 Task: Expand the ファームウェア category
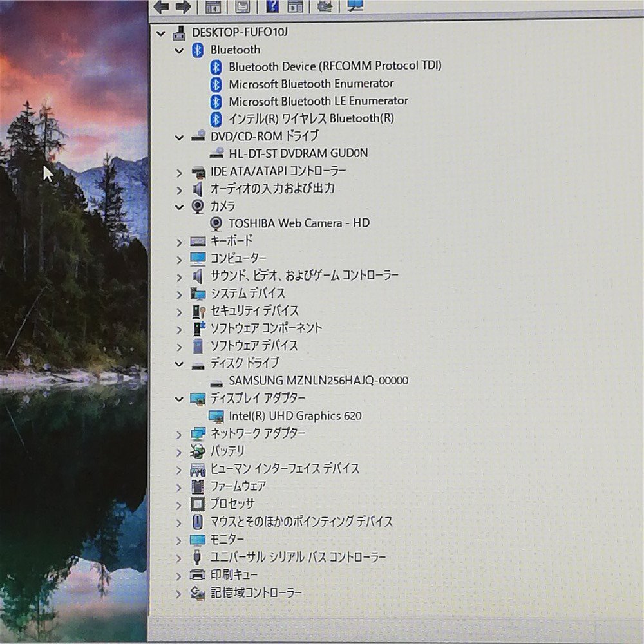178,488
